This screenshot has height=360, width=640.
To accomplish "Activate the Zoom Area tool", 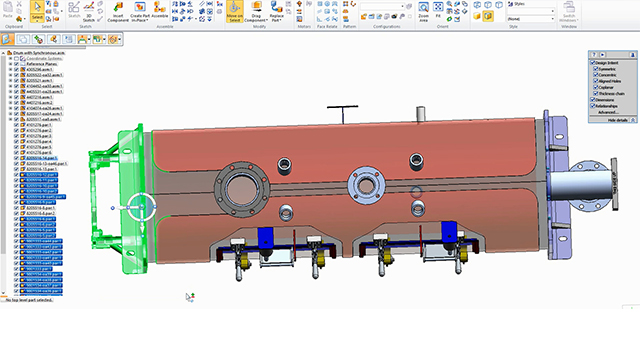I will pos(423,12).
